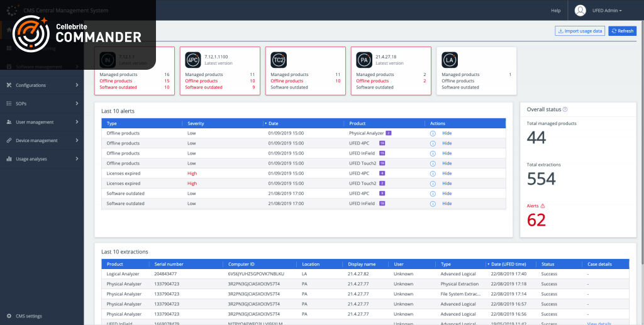
Task: Open the Help link
Action: (x=556, y=11)
